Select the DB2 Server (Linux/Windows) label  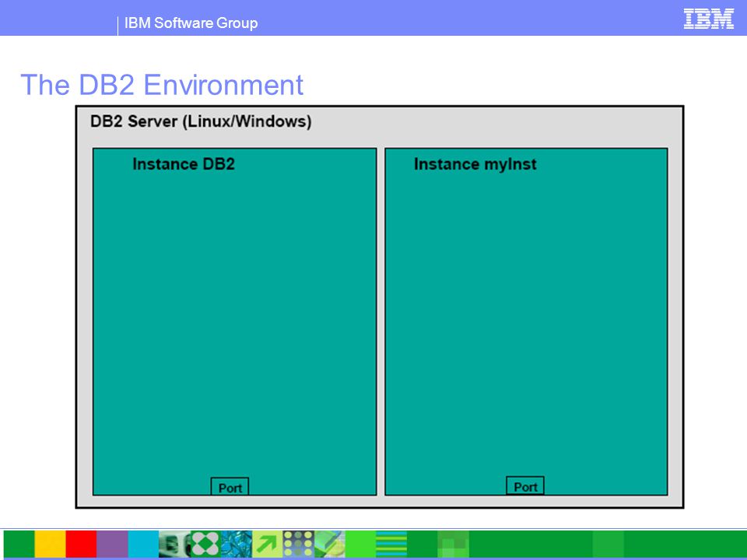click(x=201, y=121)
